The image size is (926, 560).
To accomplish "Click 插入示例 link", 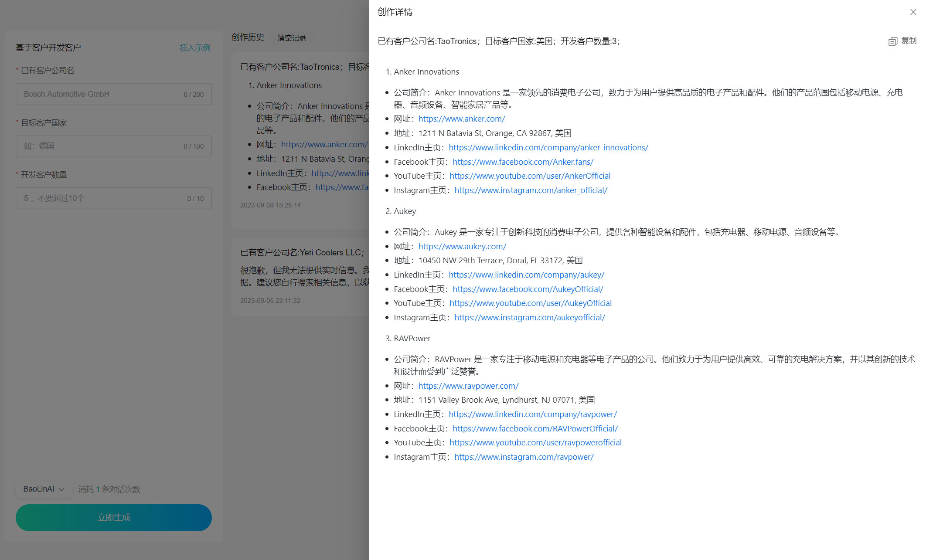I will click(195, 48).
